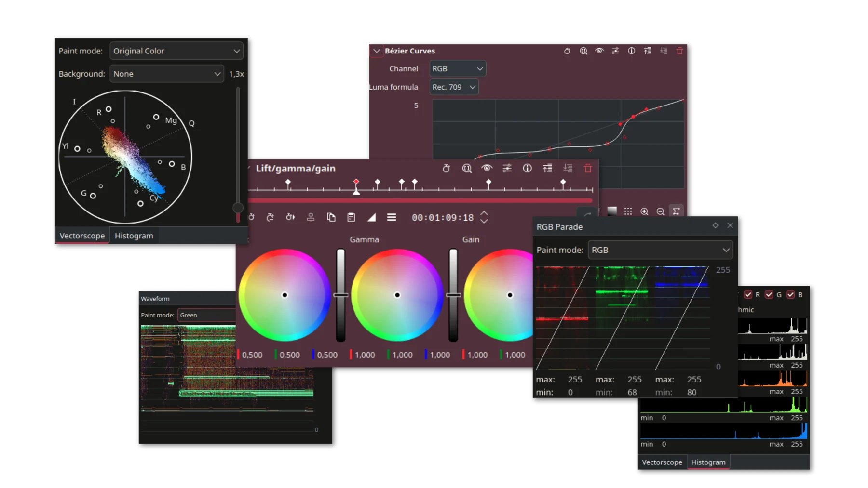The image size is (868, 488).
Task: Toggle grid dots icon below Bézier curve graph
Action: pyautogui.click(x=628, y=211)
